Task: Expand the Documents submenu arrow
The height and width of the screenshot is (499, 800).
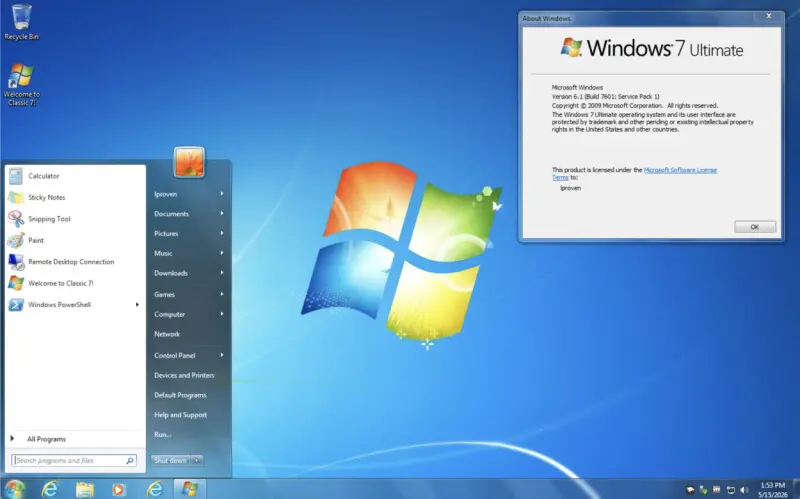Action: pyautogui.click(x=222, y=213)
